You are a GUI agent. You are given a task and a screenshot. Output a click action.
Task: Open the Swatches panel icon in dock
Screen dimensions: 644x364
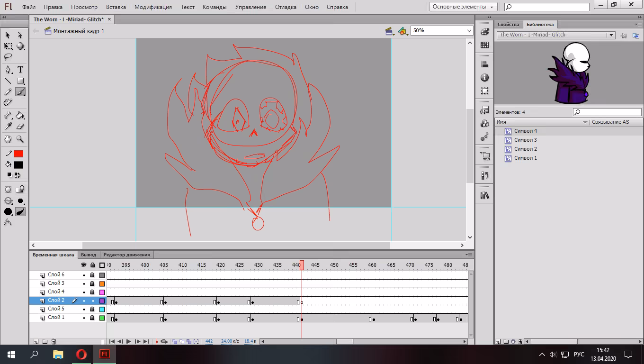(484, 45)
